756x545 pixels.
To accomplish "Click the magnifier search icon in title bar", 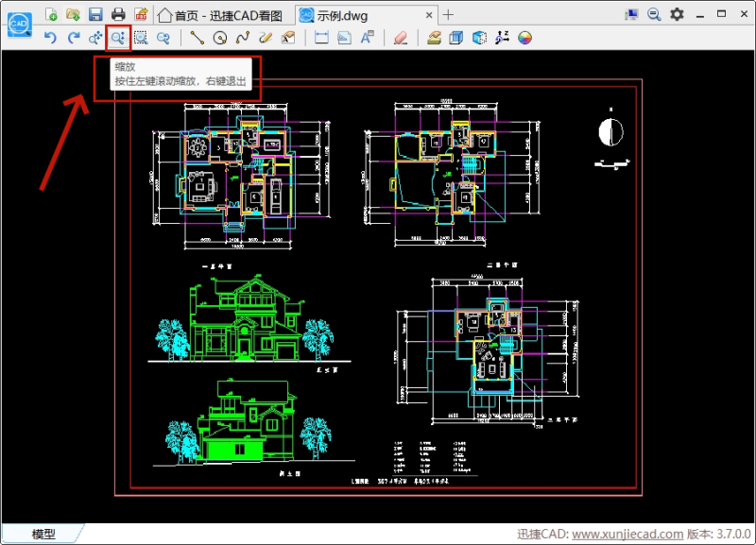I will [x=654, y=14].
